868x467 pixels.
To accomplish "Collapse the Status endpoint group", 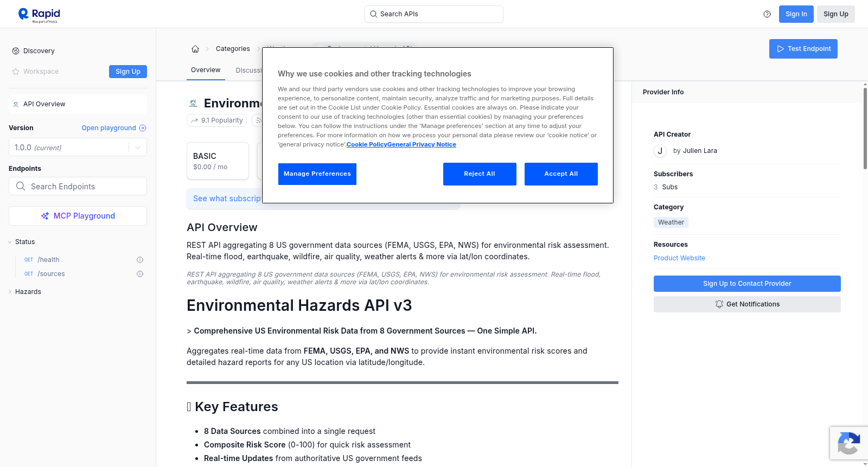I will 10,242.
